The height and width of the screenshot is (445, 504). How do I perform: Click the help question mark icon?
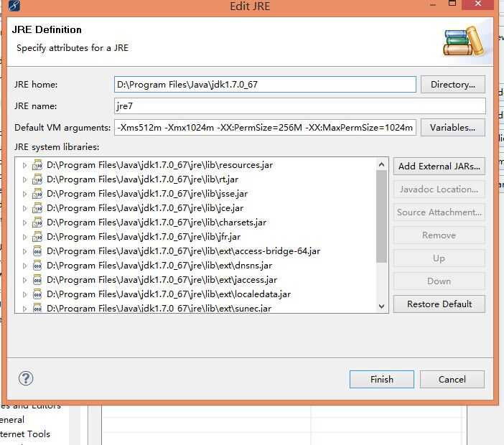click(26, 378)
